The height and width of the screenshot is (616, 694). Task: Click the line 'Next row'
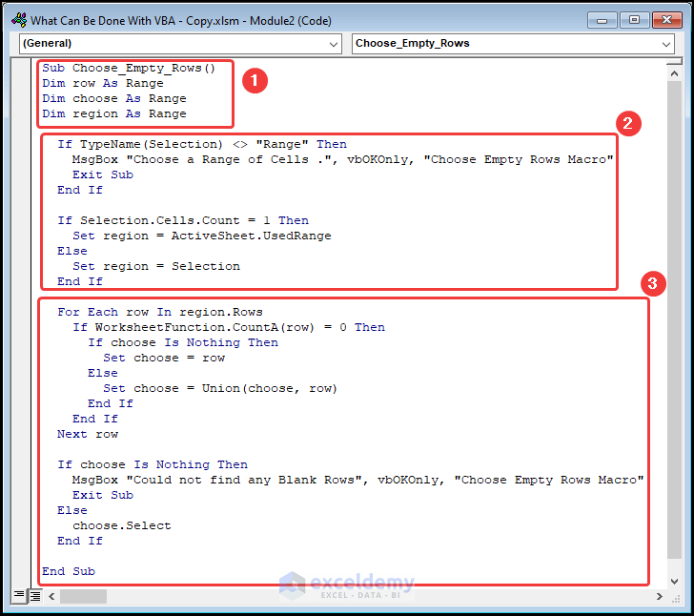click(x=88, y=434)
